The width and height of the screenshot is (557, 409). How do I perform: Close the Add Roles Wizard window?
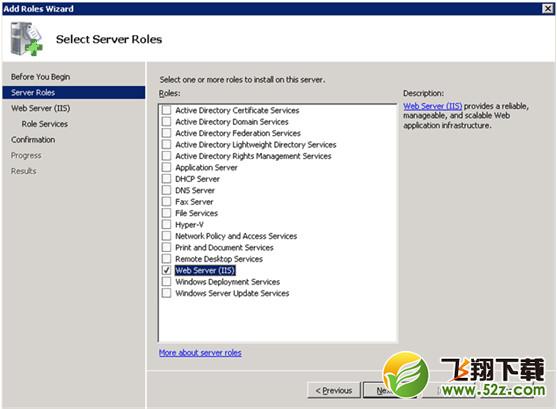coord(547,9)
